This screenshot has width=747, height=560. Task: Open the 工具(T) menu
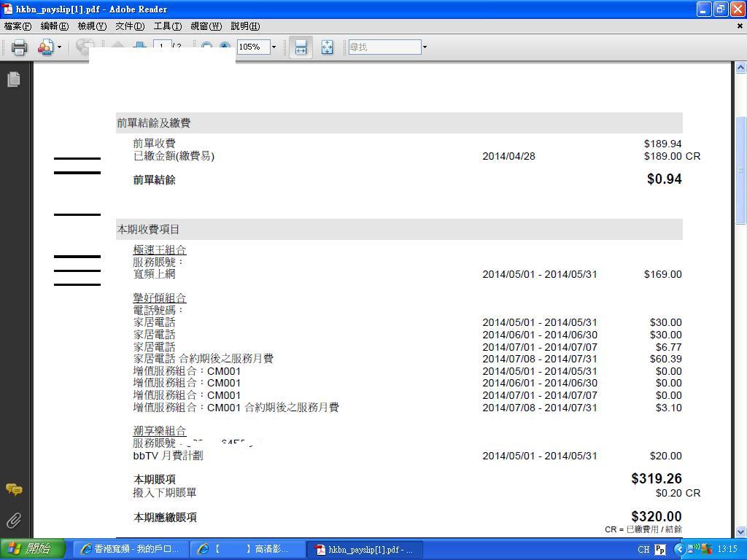pos(167,26)
